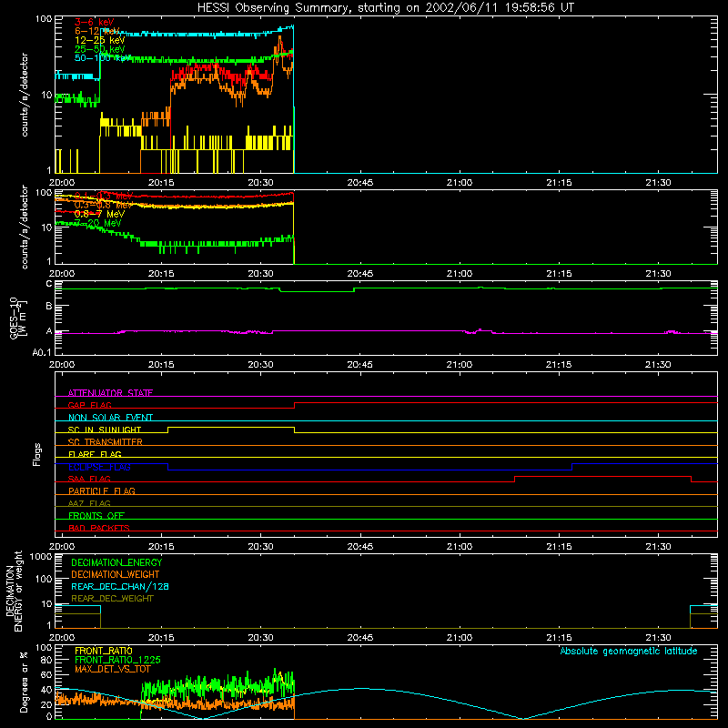The height and width of the screenshot is (728, 728).
Task: Click the 12-25 keV legend entry
Action: coord(99,40)
